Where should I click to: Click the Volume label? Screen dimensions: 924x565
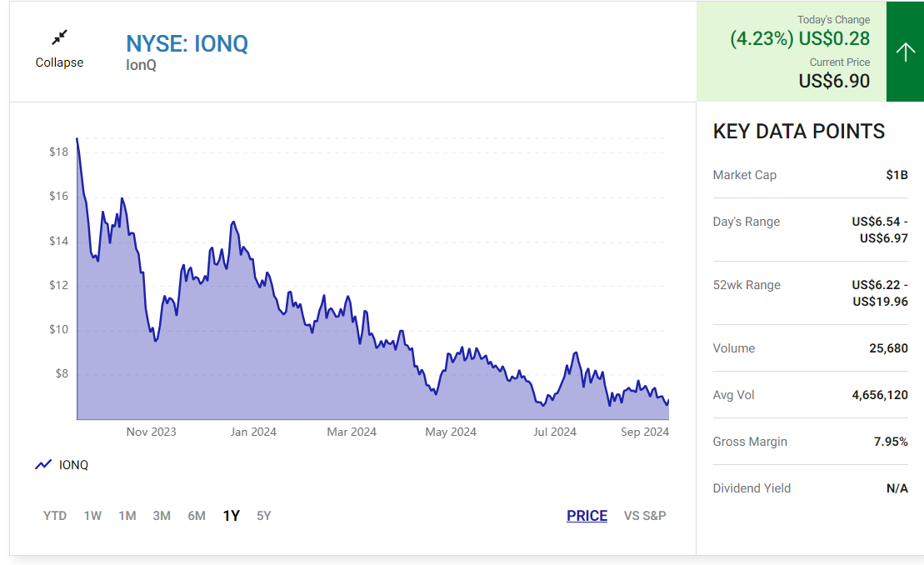click(734, 348)
